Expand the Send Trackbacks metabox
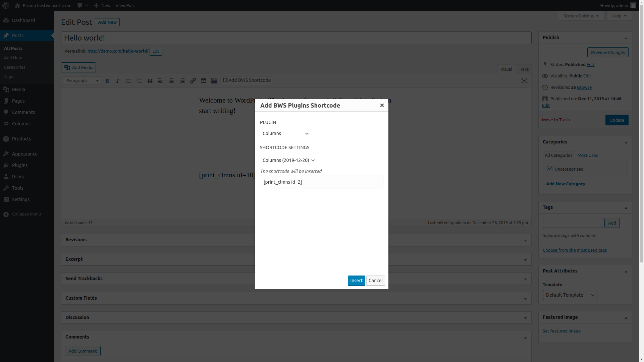The height and width of the screenshot is (362, 644). point(525,279)
